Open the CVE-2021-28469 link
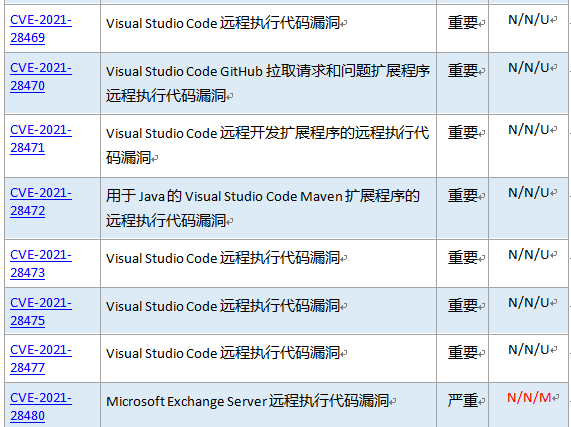Image resolution: width=571 pixels, height=427 pixels. click(41, 29)
